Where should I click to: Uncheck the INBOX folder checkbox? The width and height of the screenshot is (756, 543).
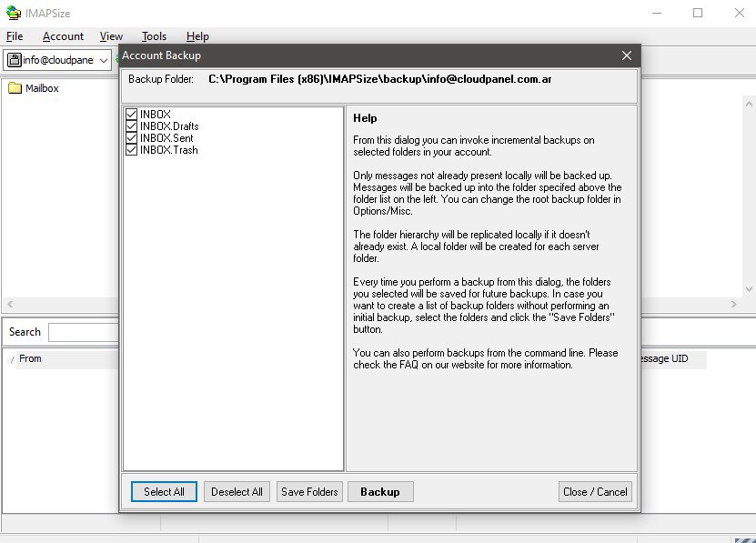pyautogui.click(x=132, y=114)
